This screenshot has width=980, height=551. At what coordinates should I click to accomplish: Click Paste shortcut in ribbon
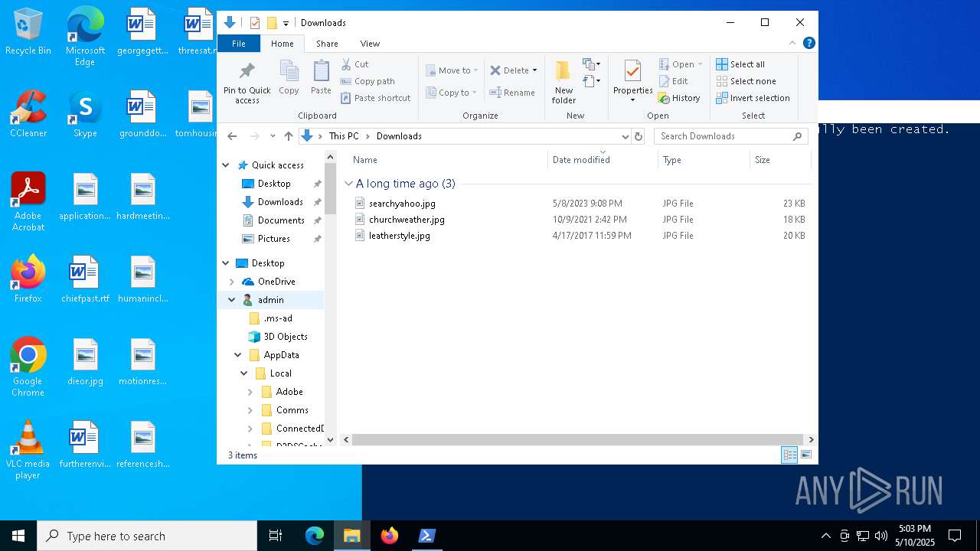376,98
